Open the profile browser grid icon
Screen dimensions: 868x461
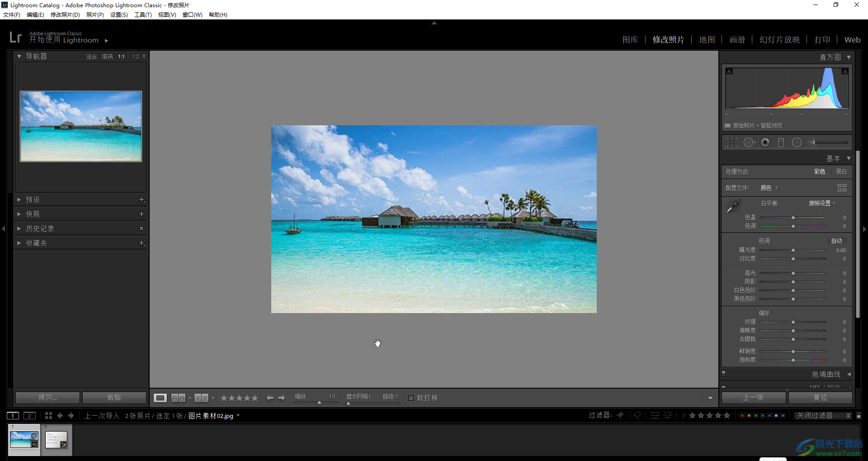[x=842, y=188]
